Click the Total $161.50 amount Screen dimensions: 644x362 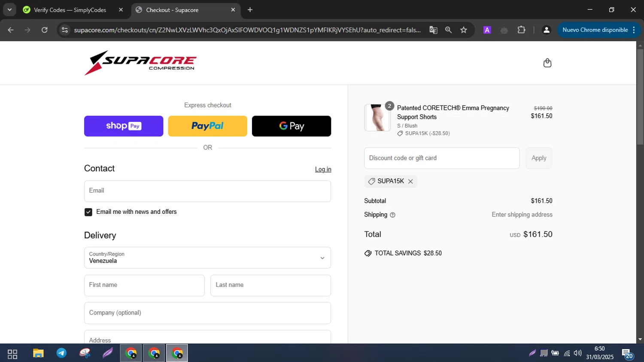(538, 234)
